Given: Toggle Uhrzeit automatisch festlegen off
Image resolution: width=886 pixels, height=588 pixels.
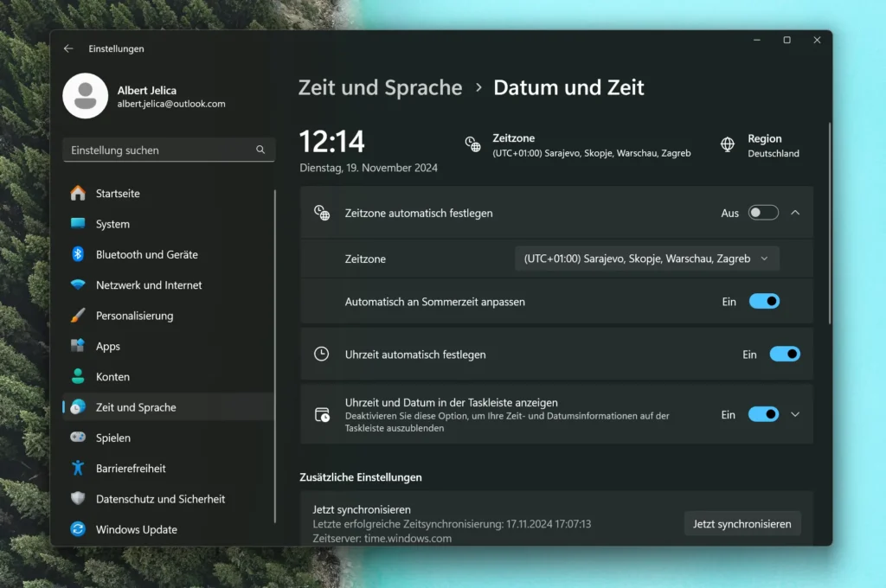Looking at the screenshot, I should coord(785,354).
